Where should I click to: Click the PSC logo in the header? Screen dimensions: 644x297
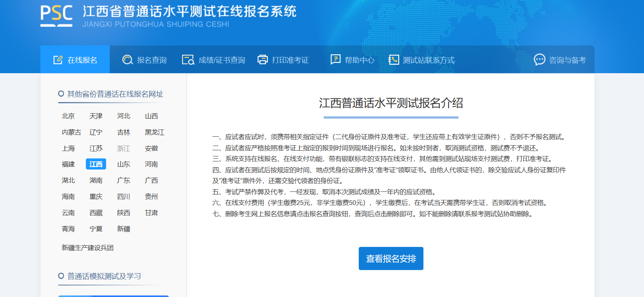(x=56, y=15)
